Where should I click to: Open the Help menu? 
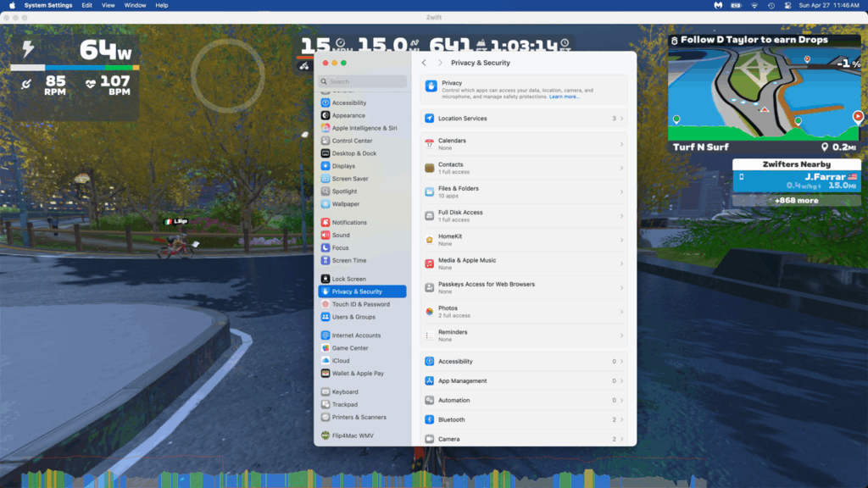click(162, 6)
